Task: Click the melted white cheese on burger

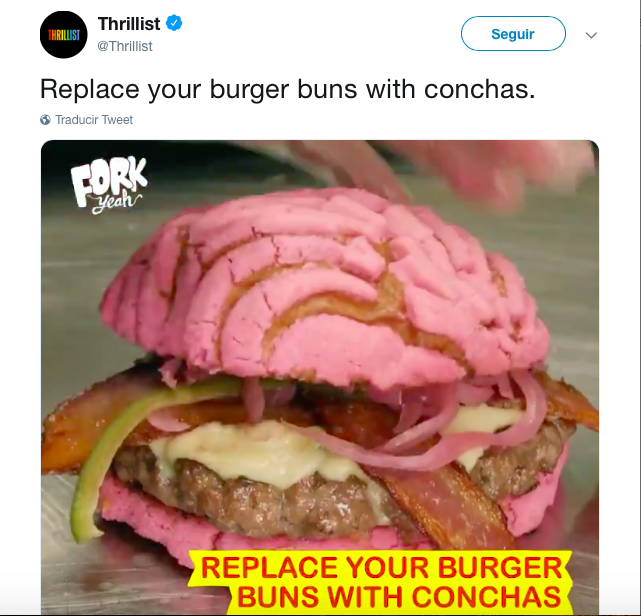Action: pyautogui.click(x=262, y=450)
